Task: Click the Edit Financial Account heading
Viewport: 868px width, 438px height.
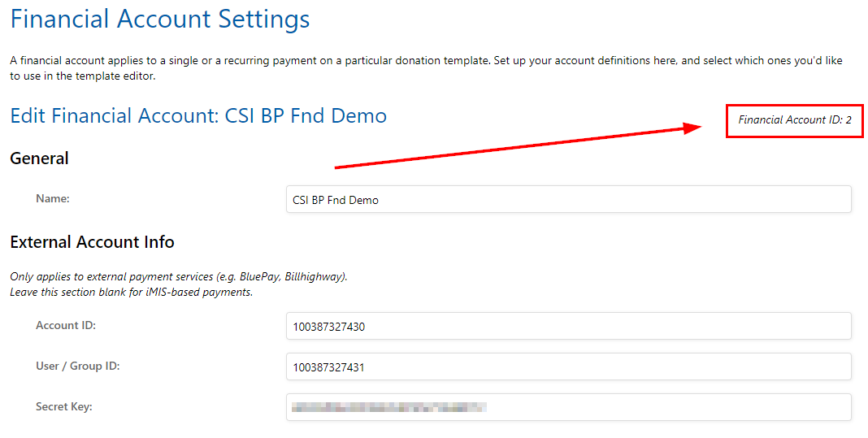Action: 198,116
